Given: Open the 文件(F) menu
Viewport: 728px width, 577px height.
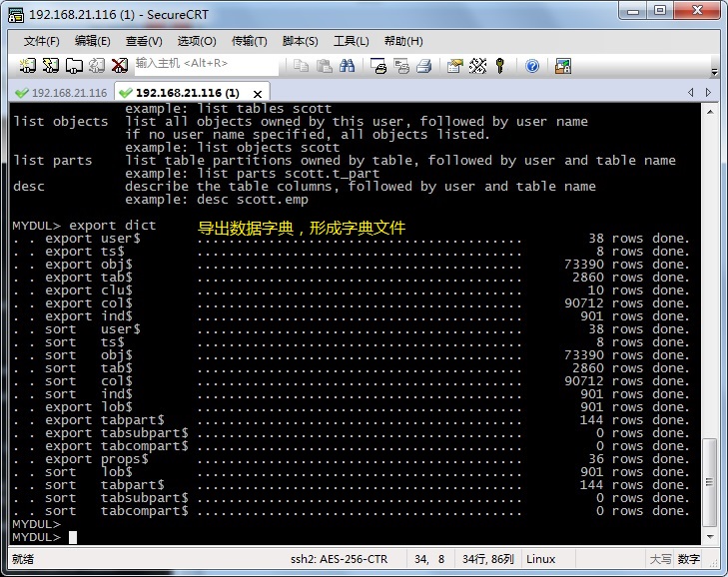Looking at the screenshot, I should (41, 41).
